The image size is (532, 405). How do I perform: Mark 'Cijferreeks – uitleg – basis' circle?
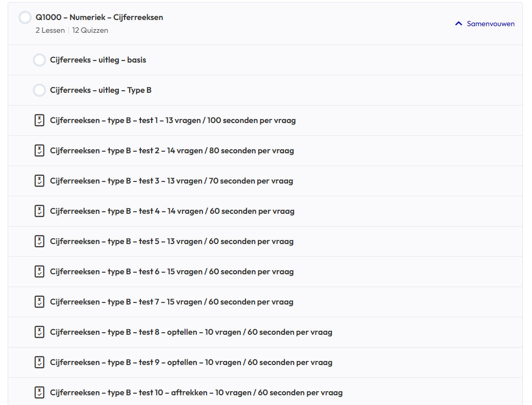[39, 60]
